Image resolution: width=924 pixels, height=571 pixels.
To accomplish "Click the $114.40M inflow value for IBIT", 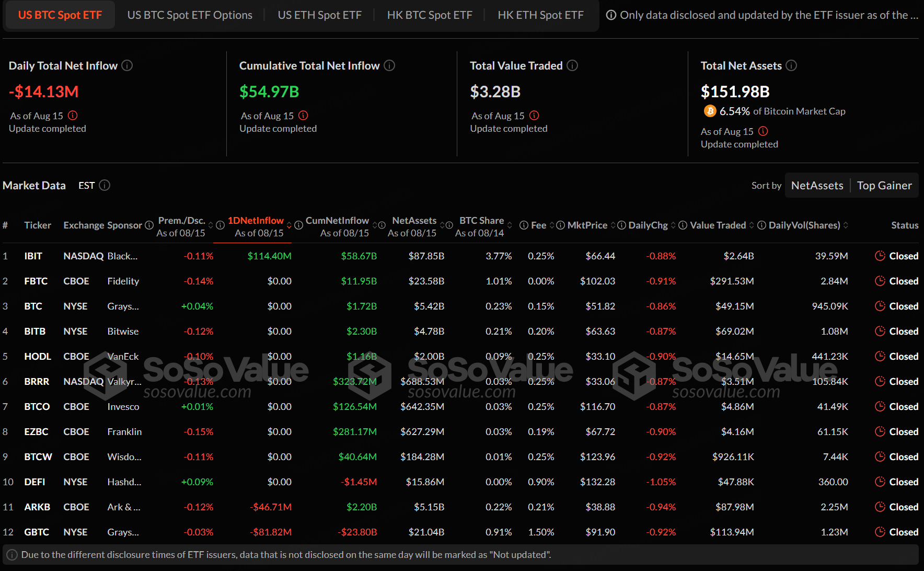I will (269, 256).
